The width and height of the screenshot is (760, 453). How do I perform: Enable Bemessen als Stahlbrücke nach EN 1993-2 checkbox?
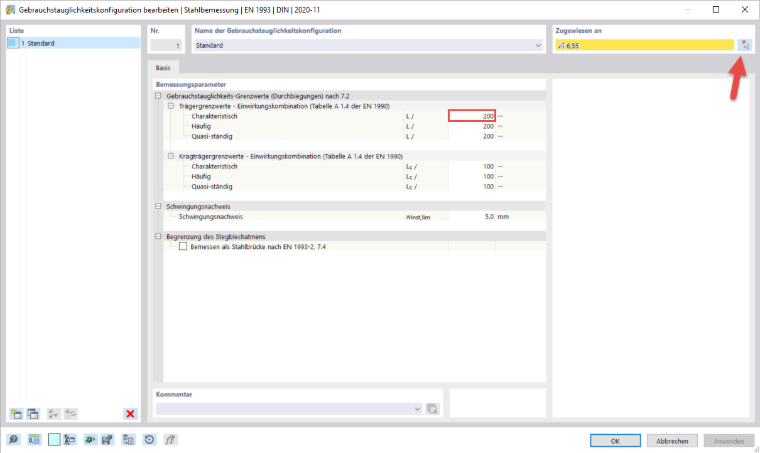point(183,247)
